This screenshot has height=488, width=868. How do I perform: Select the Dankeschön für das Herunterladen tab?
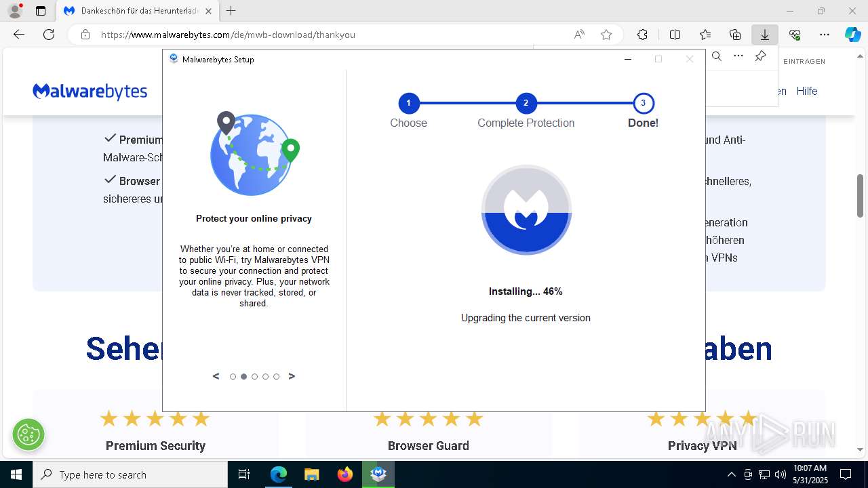coord(138,11)
